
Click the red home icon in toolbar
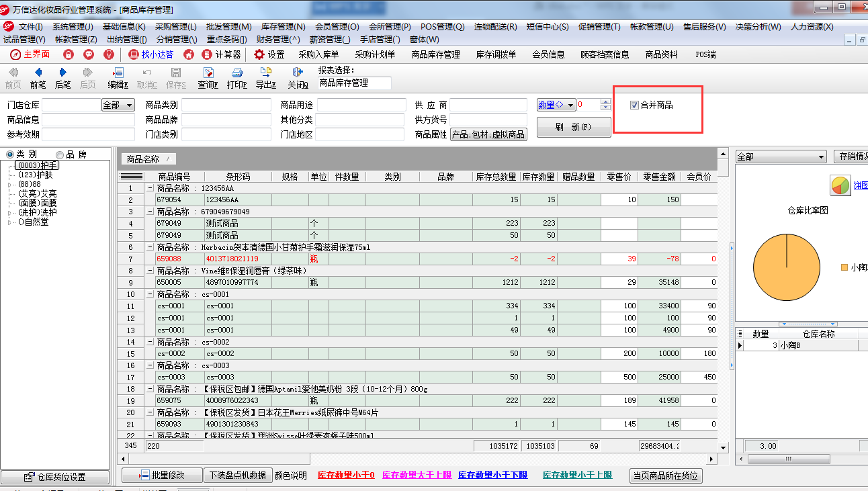pos(189,54)
